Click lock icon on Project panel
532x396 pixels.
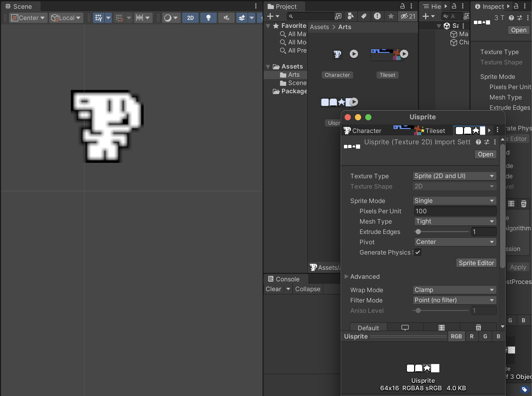point(402,6)
